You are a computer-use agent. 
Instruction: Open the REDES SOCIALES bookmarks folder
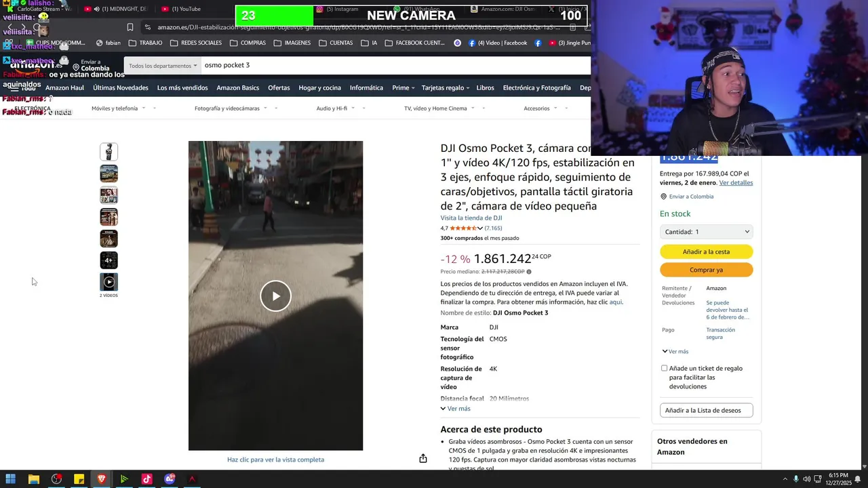tap(196, 43)
